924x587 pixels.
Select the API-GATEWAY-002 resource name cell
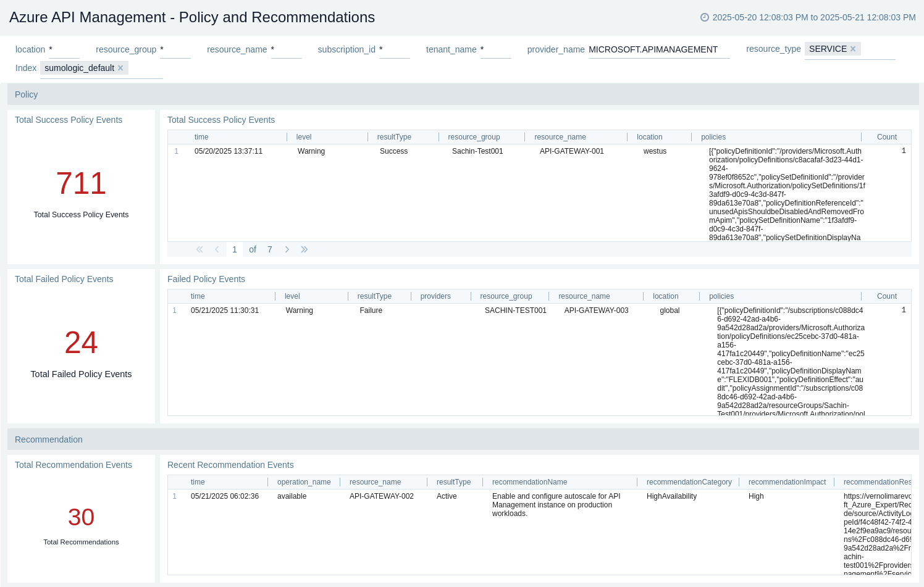coord(382,496)
